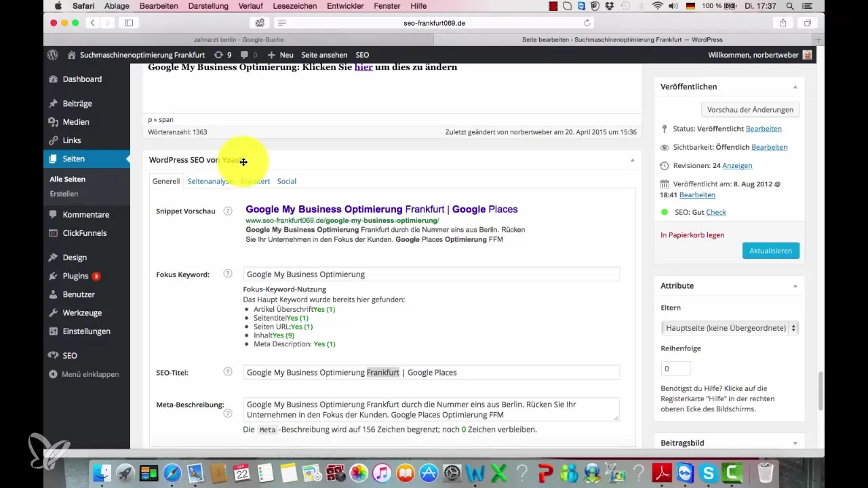The height and width of the screenshot is (488, 868).
Task: Edit Sichtbarkeit via Bearbeiten link
Action: pyautogui.click(x=769, y=147)
